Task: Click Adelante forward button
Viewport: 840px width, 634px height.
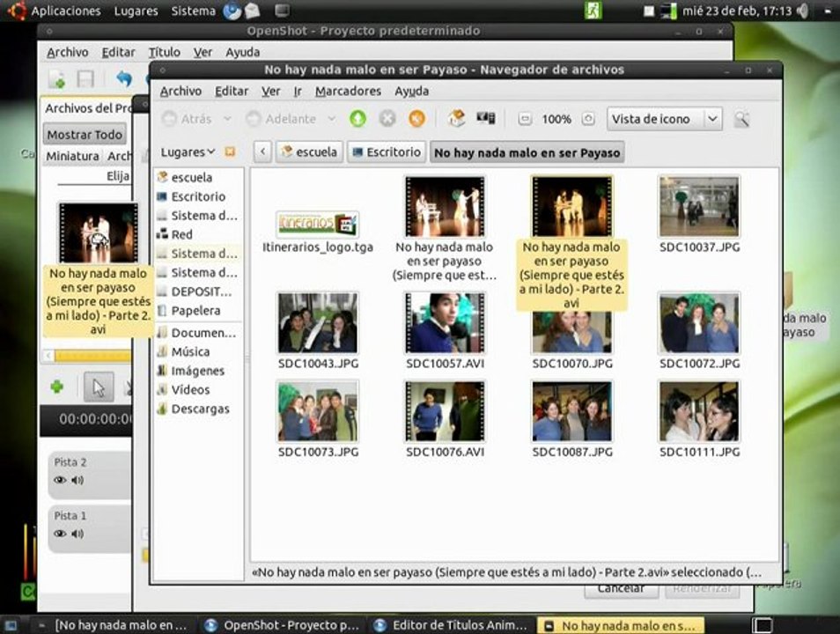Action: pyautogui.click(x=282, y=119)
